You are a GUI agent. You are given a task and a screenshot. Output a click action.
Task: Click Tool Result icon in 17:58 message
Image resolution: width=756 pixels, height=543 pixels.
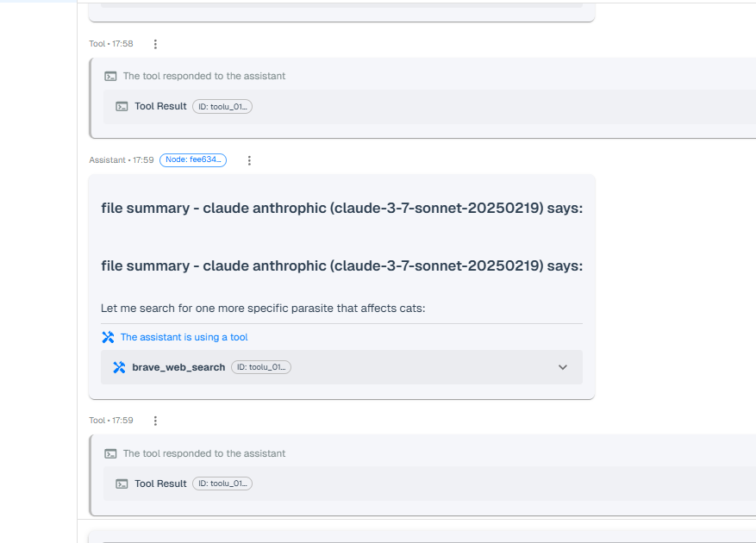(122, 107)
